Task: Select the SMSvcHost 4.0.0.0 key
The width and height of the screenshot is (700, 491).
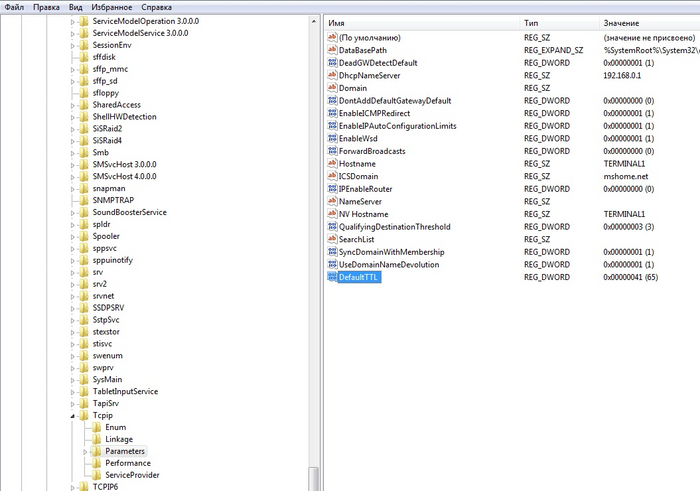Action: (125, 176)
